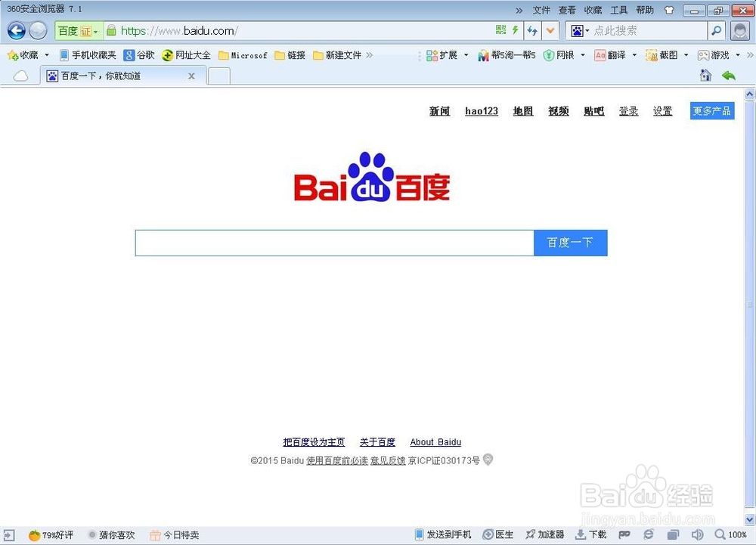Open the 关于百度 link
The width and height of the screenshot is (756, 545).
(x=377, y=442)
